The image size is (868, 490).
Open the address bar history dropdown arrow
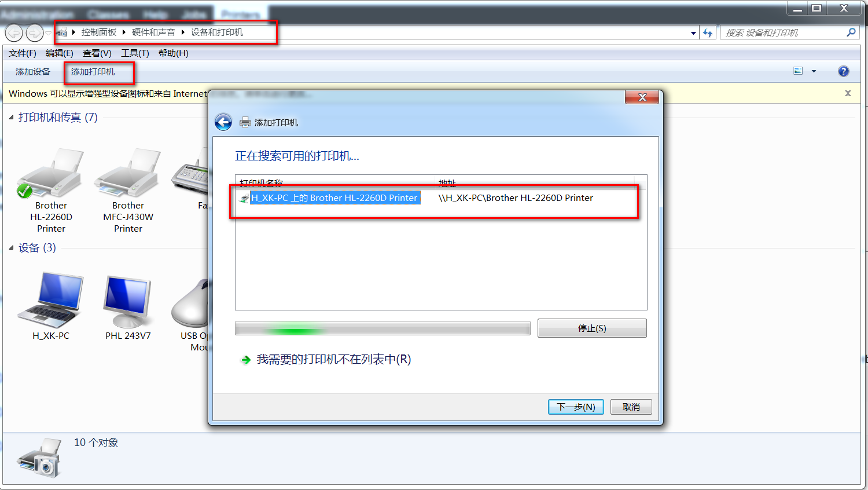tap(693, 33)
